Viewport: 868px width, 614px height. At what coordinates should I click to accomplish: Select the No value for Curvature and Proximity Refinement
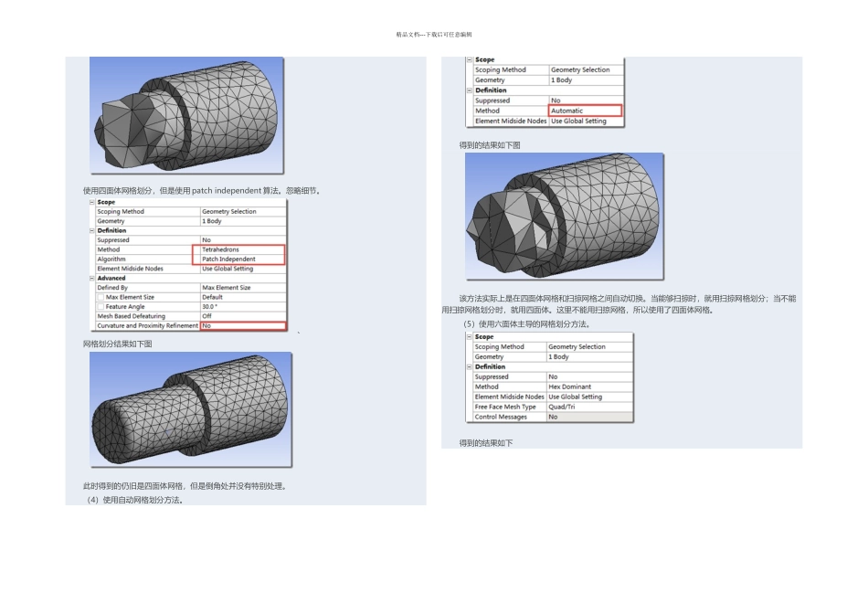[x=243, y=325]
